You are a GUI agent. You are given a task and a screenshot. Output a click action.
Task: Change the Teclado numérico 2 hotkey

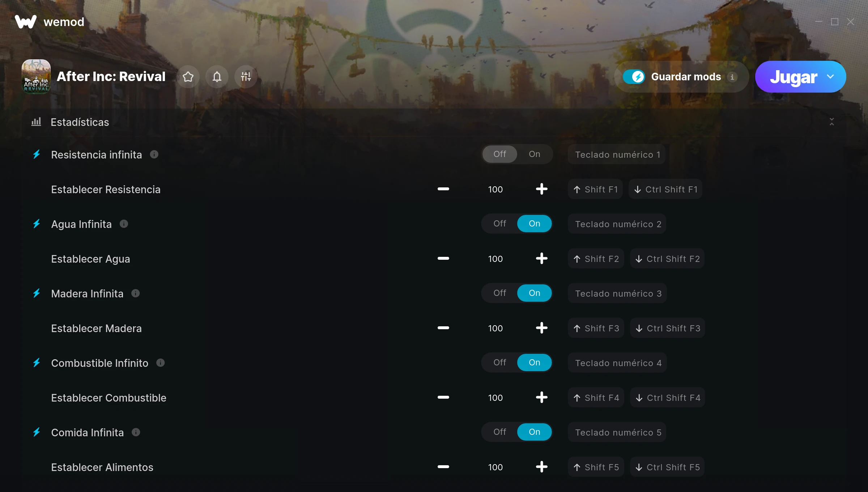pyautogui.click(x=618, y=224)
